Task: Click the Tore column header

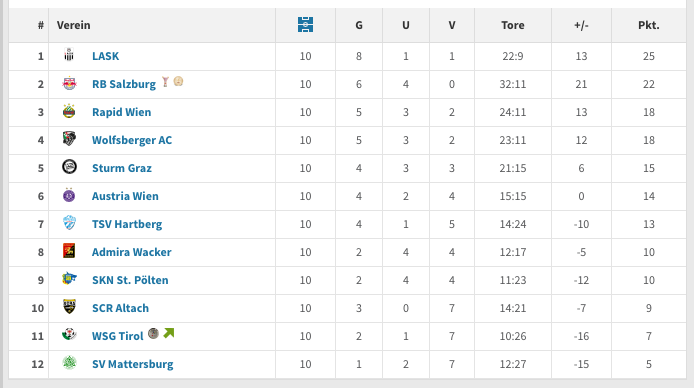Action: [513, 25]
